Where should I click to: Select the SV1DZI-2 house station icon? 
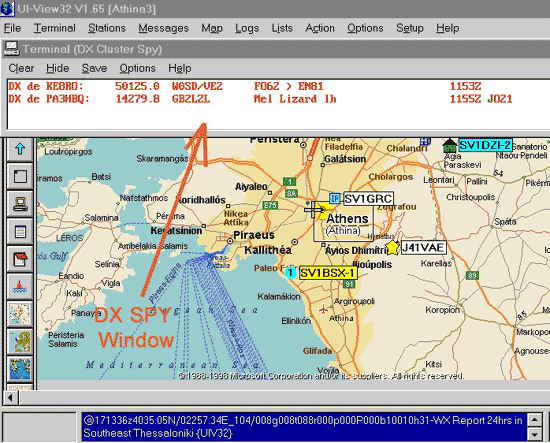pos(449,146)
